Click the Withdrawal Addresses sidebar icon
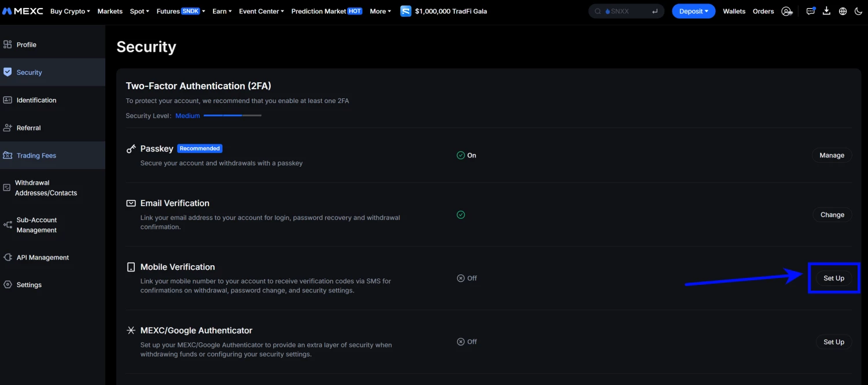This screenshot has height=385, width=868. tap(7, 188)
